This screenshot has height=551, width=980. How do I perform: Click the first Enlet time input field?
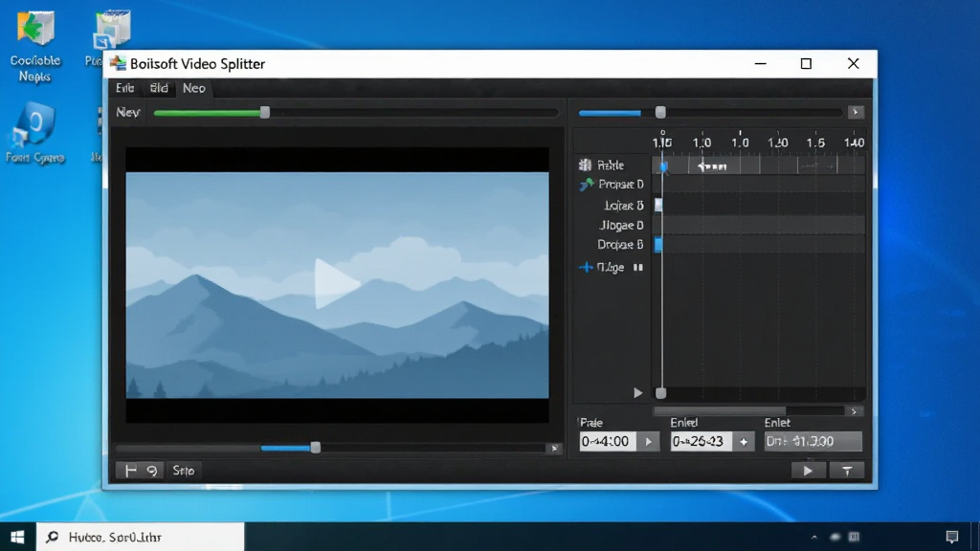point(701,442)
